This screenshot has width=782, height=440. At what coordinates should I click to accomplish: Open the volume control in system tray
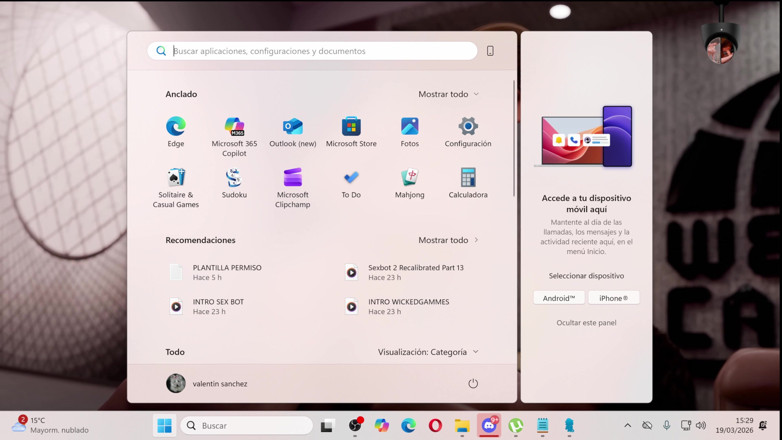(701, 426)
